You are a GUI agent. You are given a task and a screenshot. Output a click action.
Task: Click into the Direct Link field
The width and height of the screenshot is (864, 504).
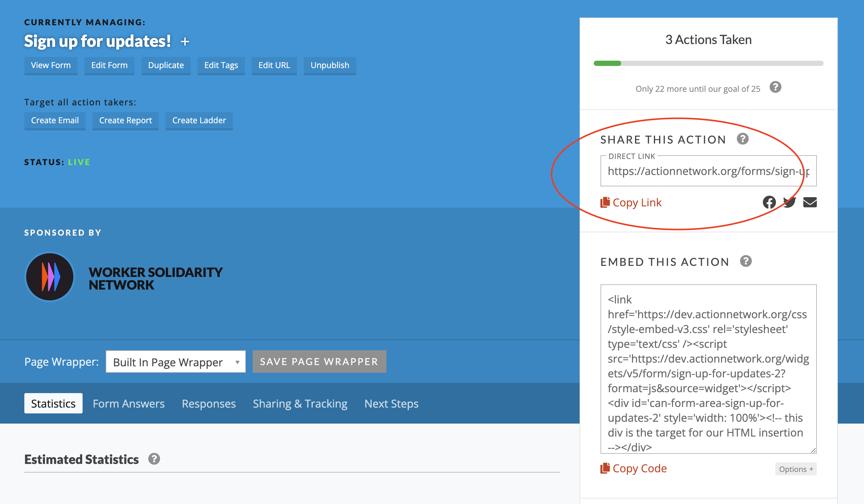pyautogui.click(x=708, y=171)
